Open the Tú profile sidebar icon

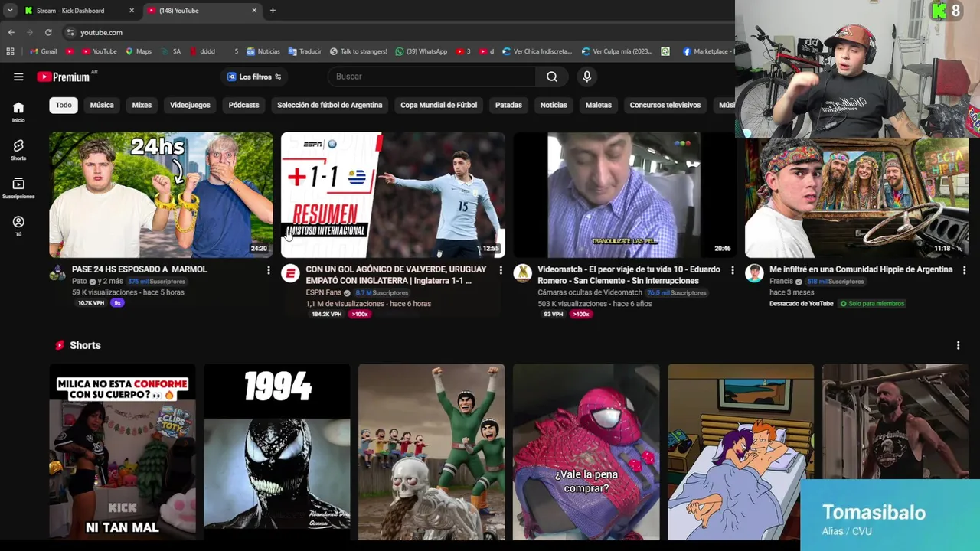coord(18,226)
